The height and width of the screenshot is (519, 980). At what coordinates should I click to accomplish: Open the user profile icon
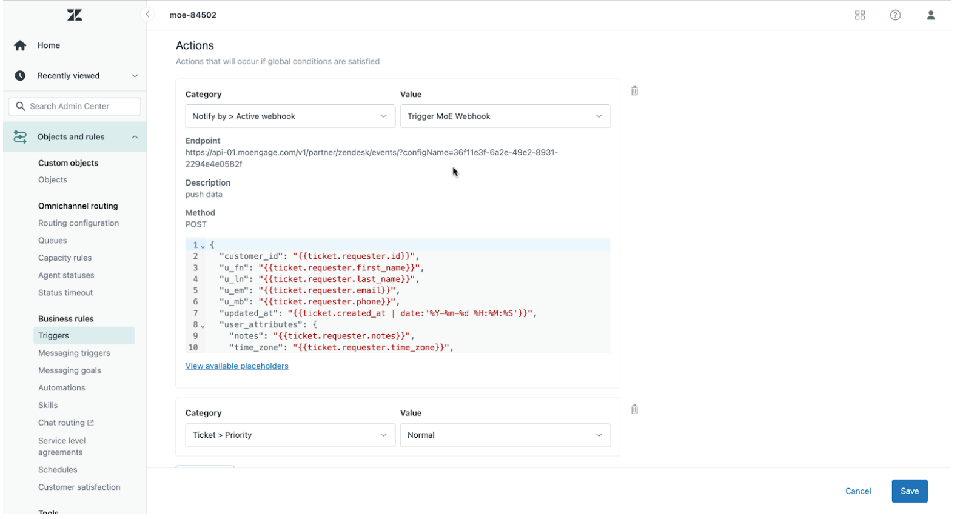click(x=931, y=15)
